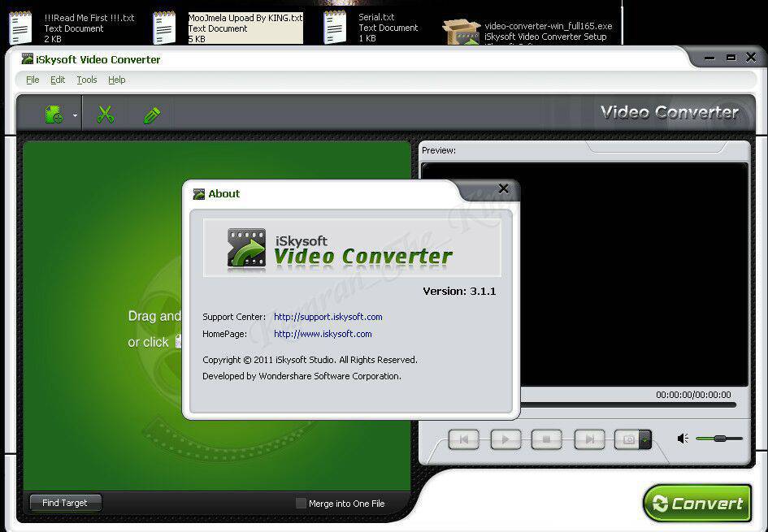Click the iSkysoft title bar app icon
768x532 pixels.
[28, 59]
